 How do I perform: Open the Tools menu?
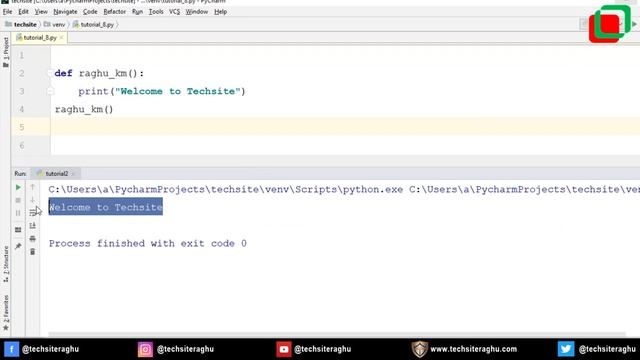[x=156, y=12]
